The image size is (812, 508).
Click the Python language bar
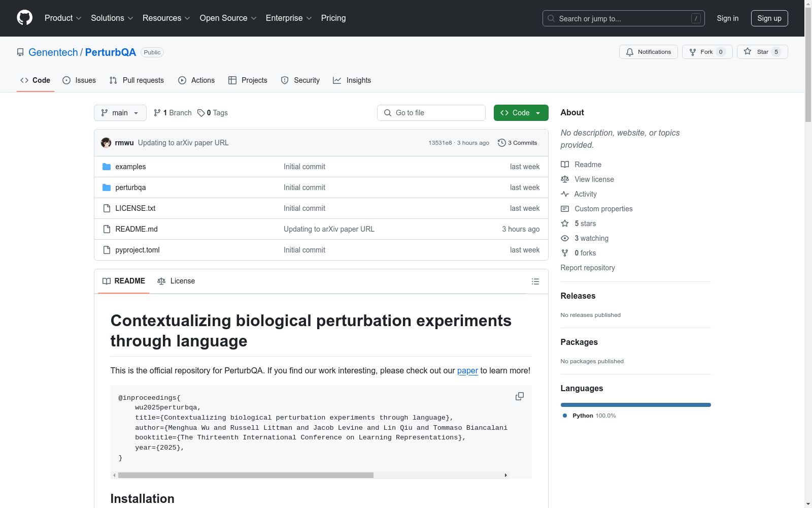coord(635,405)
